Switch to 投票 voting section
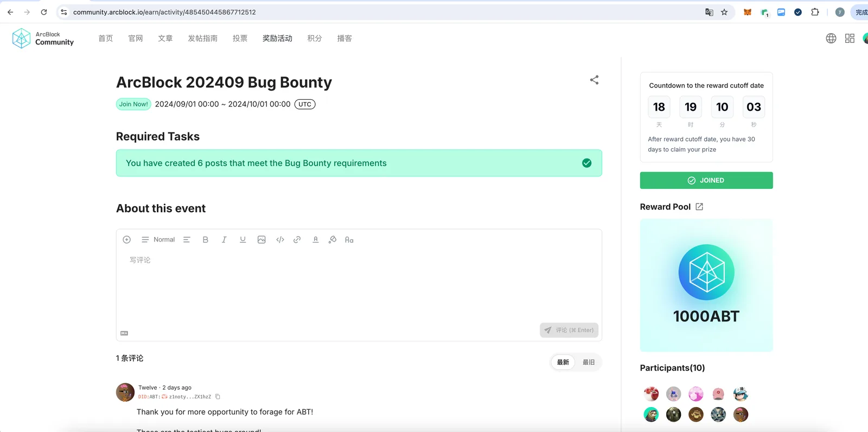The width and height of the screenshot is (868, 432). (240, 39)
